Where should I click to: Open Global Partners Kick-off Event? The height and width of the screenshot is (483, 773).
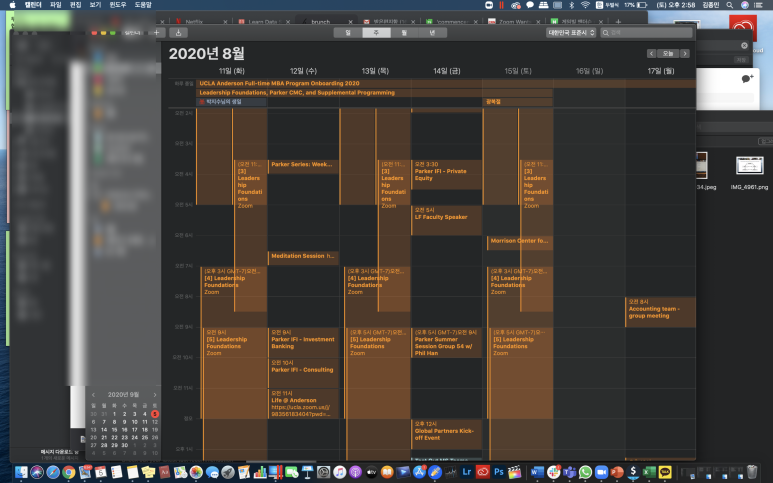click(446, 434)
